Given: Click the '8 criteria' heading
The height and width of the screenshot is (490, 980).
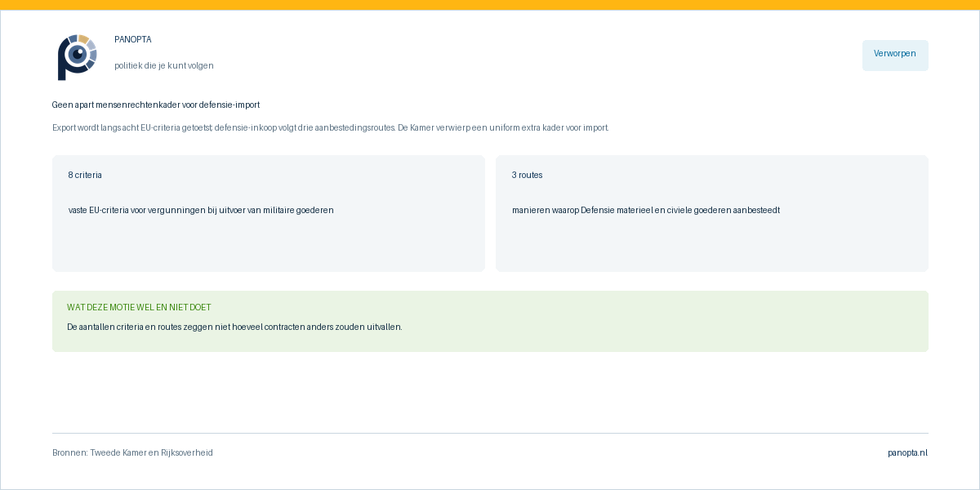Looking at the screenshot, I should (85, 175).
